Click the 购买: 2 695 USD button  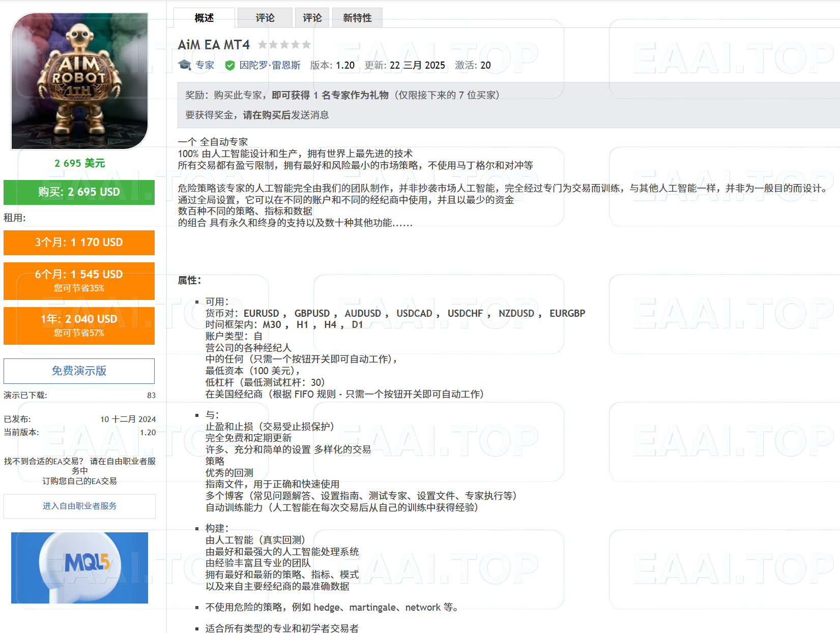pos(79,192)
